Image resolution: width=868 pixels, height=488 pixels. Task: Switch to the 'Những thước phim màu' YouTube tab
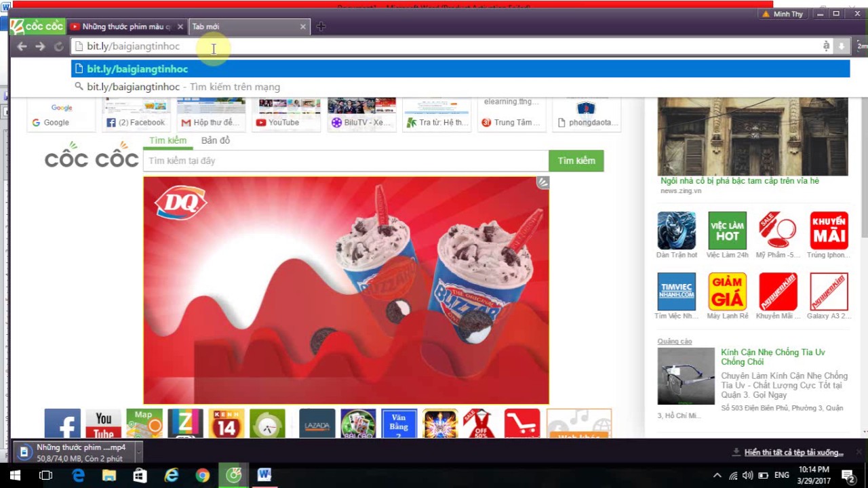(x=127, y=26)
